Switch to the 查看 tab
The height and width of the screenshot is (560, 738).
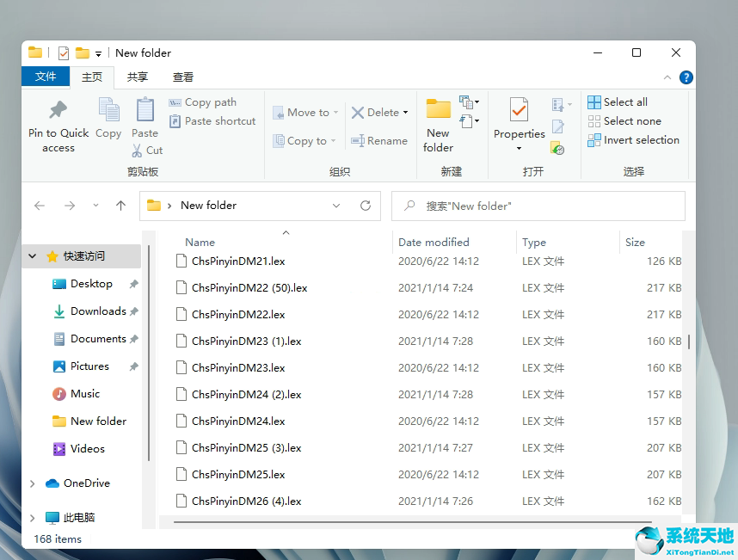tap(183, 77)
